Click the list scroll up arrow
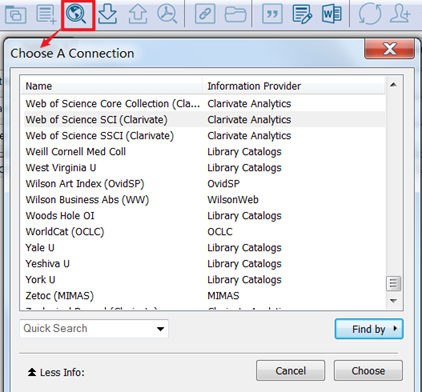This screenshot has width=422, height=392. pos(393,85)
